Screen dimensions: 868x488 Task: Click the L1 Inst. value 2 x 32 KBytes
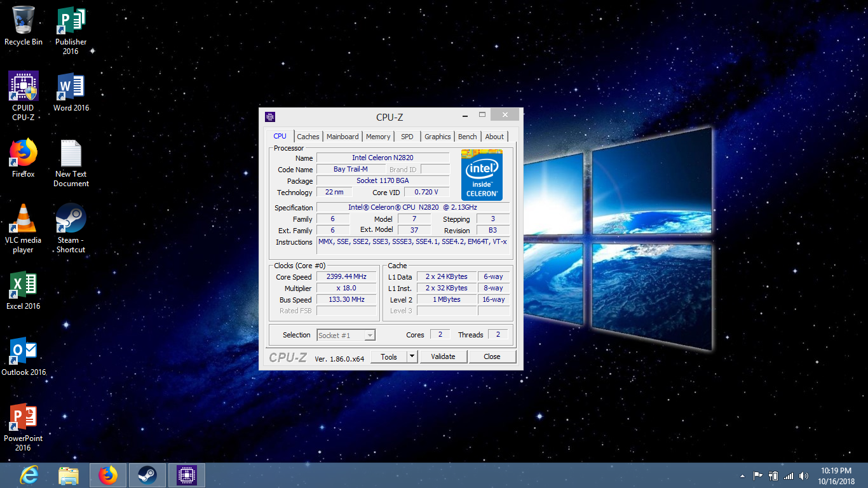(x=447, y=288)
